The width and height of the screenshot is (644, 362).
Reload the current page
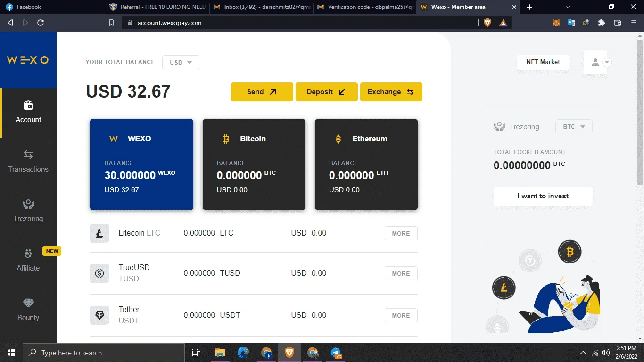pyautogui.click(x=41, y=23)
